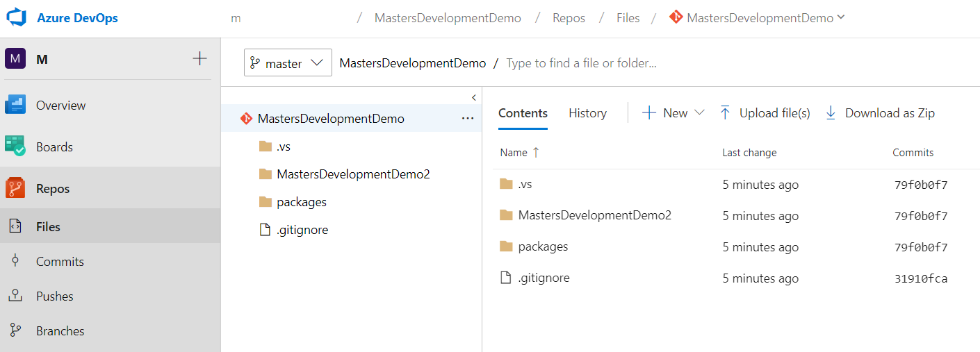The height and width of the screenshot is (352, 980).
Task: Open Commits page from sidebar label
Action: tap(60, 262)
